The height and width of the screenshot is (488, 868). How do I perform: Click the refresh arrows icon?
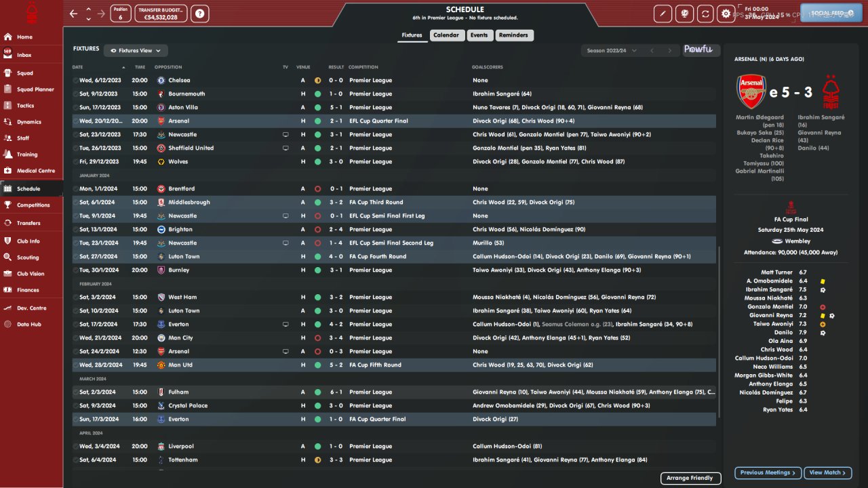point(705,13)
